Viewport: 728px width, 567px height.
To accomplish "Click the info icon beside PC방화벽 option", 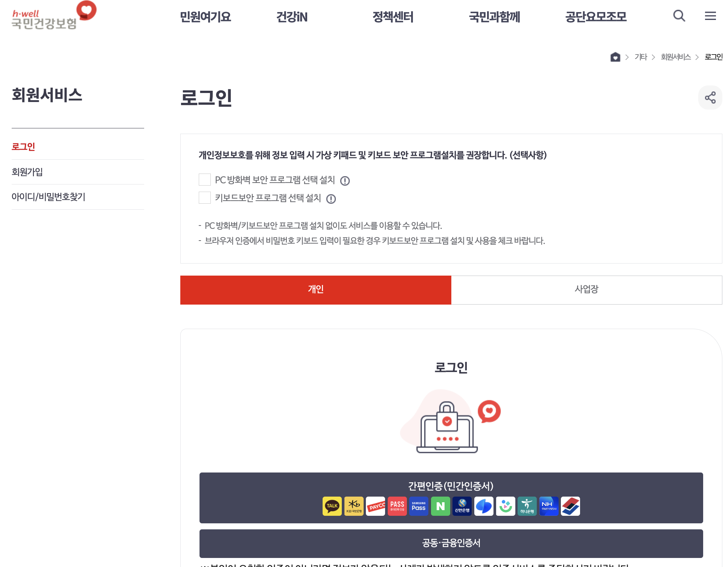I will 345,181.
